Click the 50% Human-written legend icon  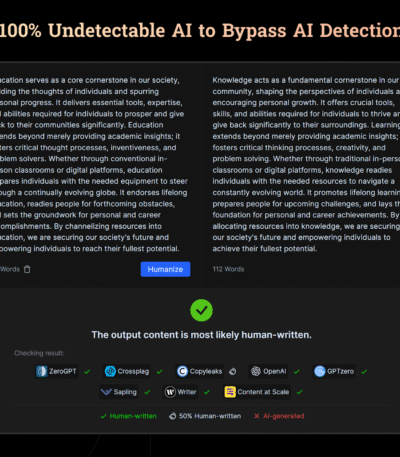pyautogui.click(x=172, y=416)
